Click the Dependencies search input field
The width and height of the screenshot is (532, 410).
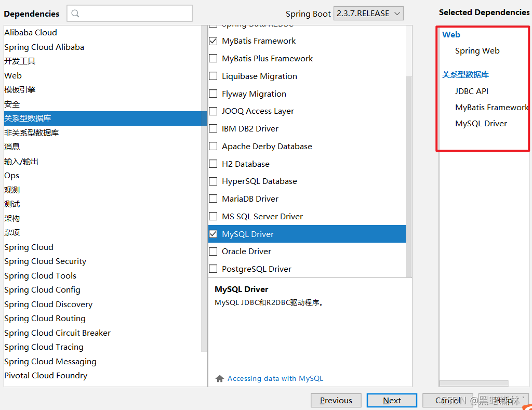pos(129,14)
